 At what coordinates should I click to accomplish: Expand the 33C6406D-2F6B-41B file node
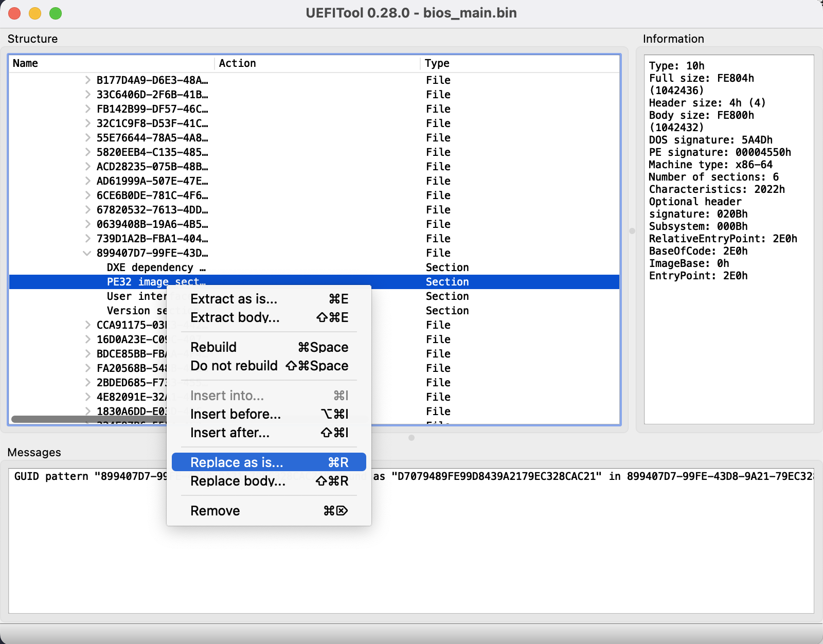pos(88,94)
